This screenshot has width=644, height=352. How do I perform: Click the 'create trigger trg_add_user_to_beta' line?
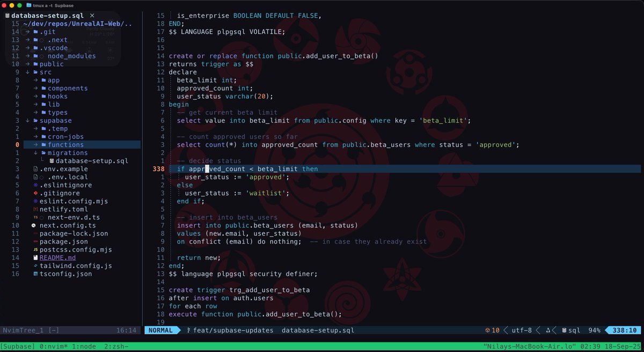(x=239, y=290)
